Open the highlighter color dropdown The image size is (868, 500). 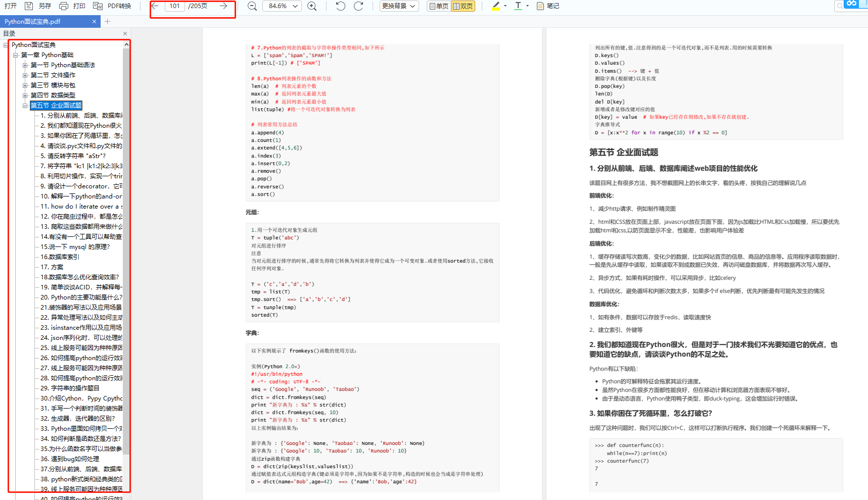click(x=505, y=6)
